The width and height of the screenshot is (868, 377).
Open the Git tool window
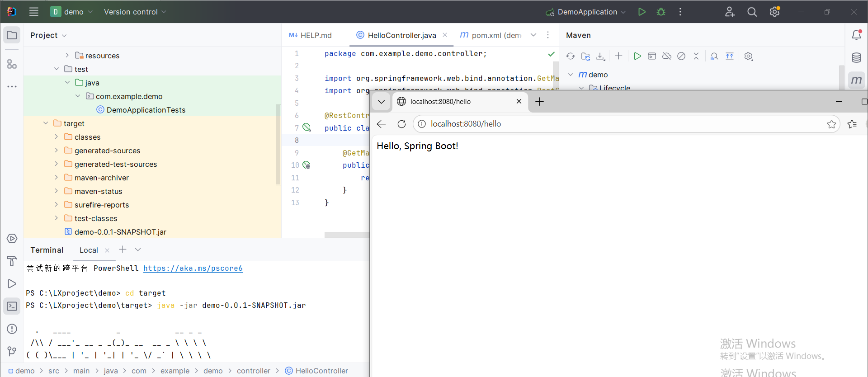(12, 351)
